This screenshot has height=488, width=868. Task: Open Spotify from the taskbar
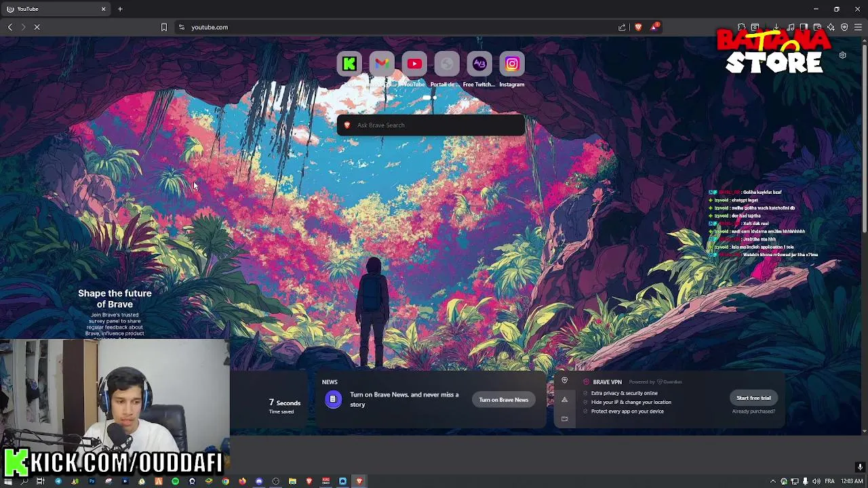(x=175, y=481)
